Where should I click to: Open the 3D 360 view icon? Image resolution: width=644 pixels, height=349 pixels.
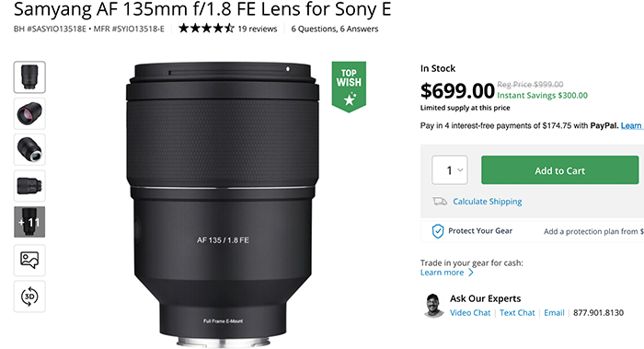pyautogui.click(x=29, y=297)
